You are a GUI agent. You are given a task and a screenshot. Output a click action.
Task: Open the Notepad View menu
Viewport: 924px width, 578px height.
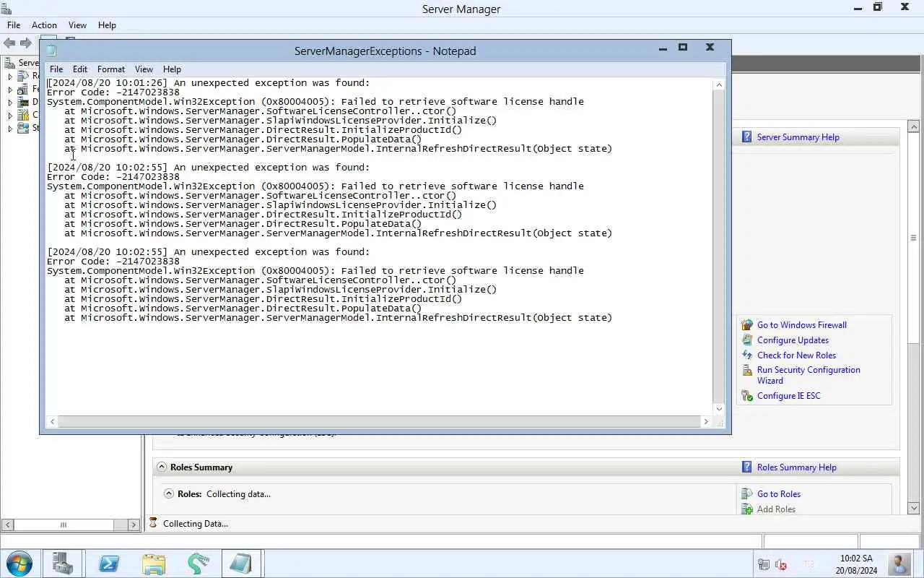pyautogui.click(x=144, y=69)
